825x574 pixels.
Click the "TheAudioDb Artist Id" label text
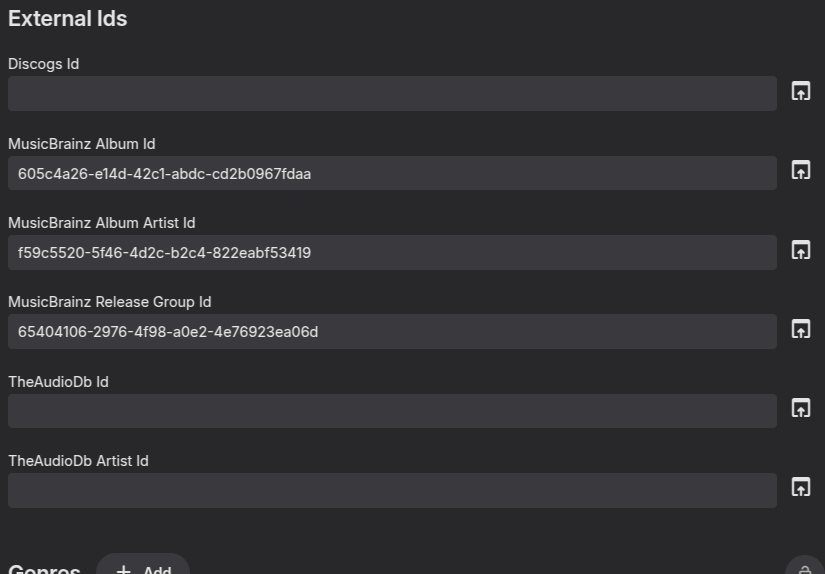pos(78,461)
